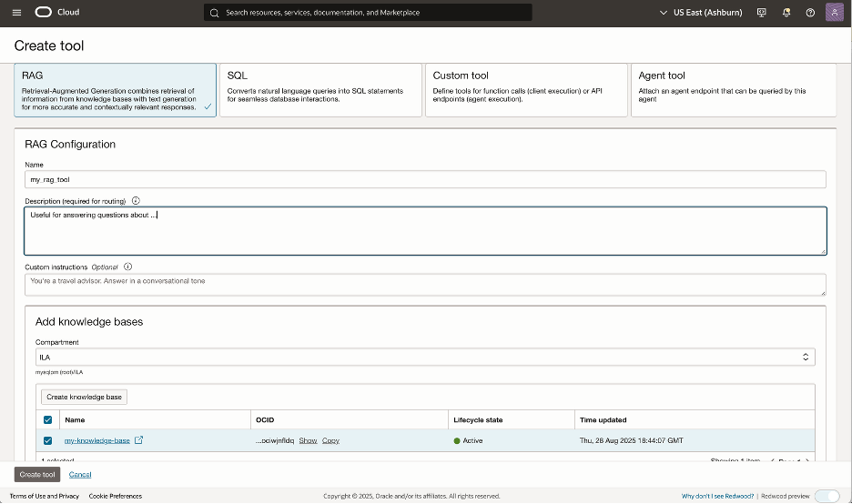Click into the Custom instructions text field
852x504 pixels.
tap(425, 285)
